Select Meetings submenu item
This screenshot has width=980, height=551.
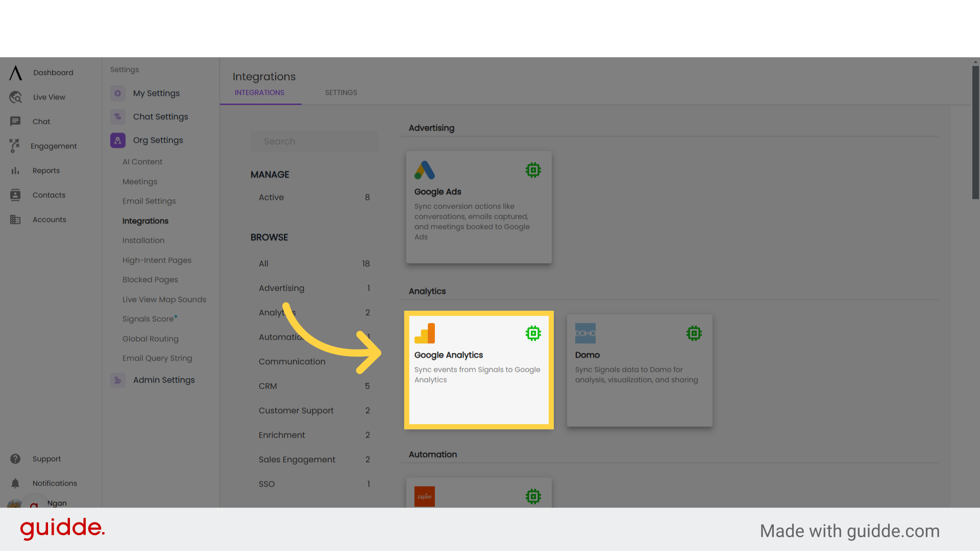(140, 182)
